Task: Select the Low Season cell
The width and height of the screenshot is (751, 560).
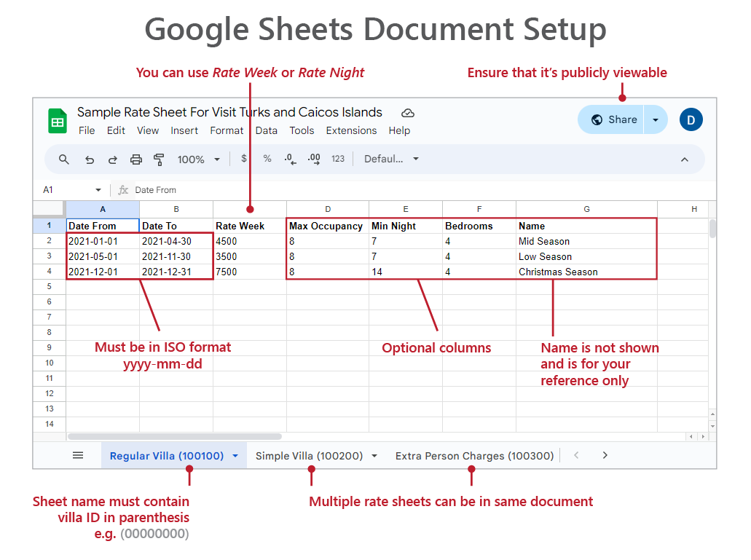Action: [x=586, y=256]
